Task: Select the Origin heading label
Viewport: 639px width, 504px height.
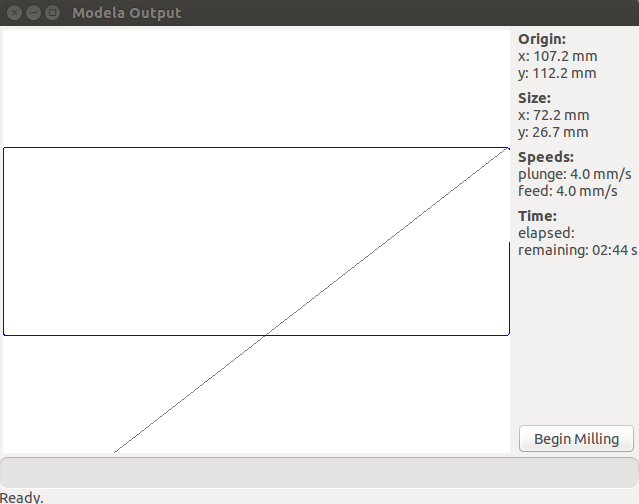Action: tap(542, 39)
